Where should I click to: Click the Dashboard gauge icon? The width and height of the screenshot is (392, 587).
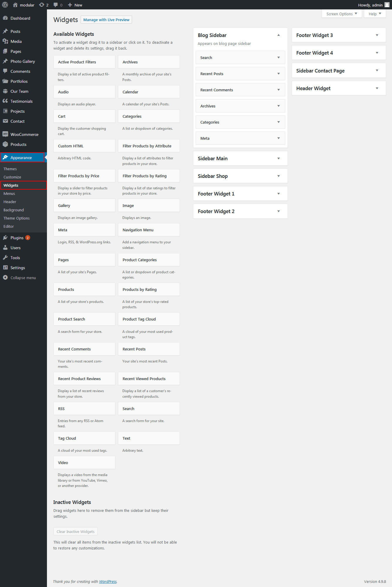[x=5, y=18]
